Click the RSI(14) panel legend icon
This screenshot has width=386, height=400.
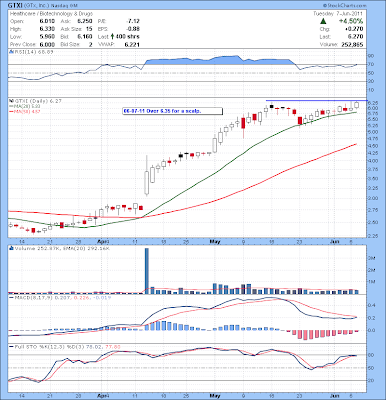[11, 52]
